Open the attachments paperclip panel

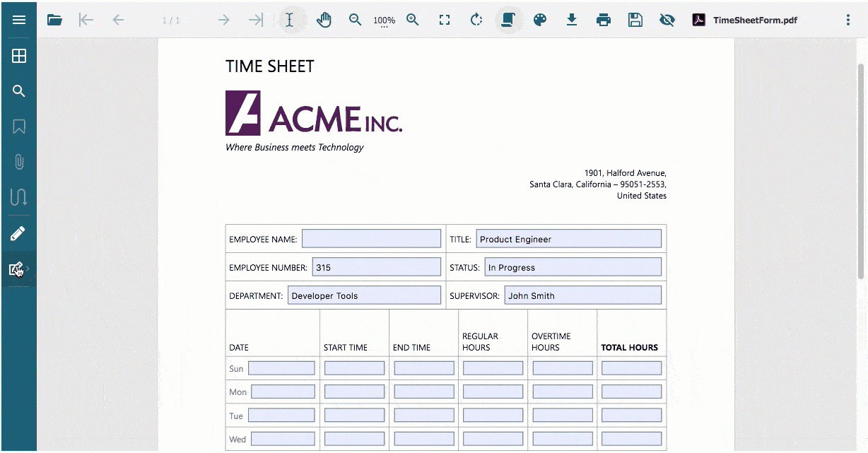(x=19, y=162)
